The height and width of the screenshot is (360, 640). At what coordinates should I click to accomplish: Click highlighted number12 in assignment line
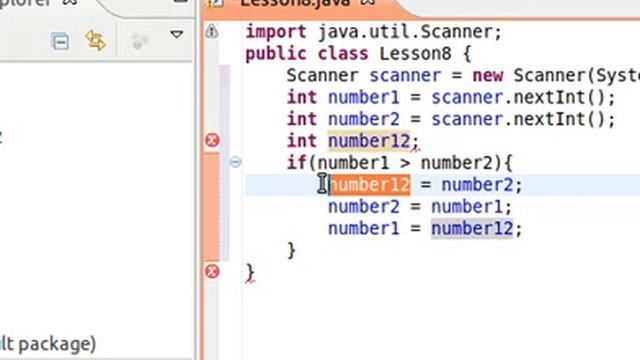tap(369, 184)
